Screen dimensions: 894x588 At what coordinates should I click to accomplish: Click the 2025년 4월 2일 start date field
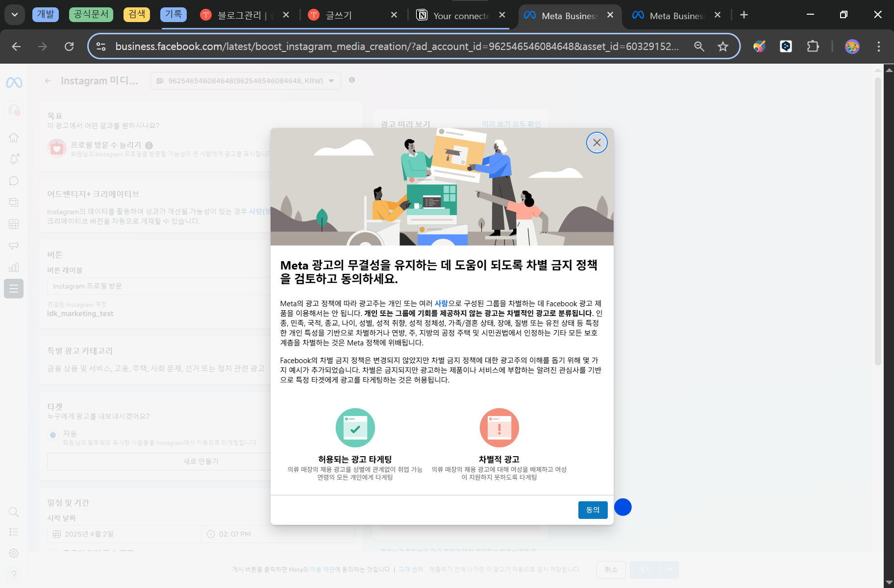pos(124,534)
